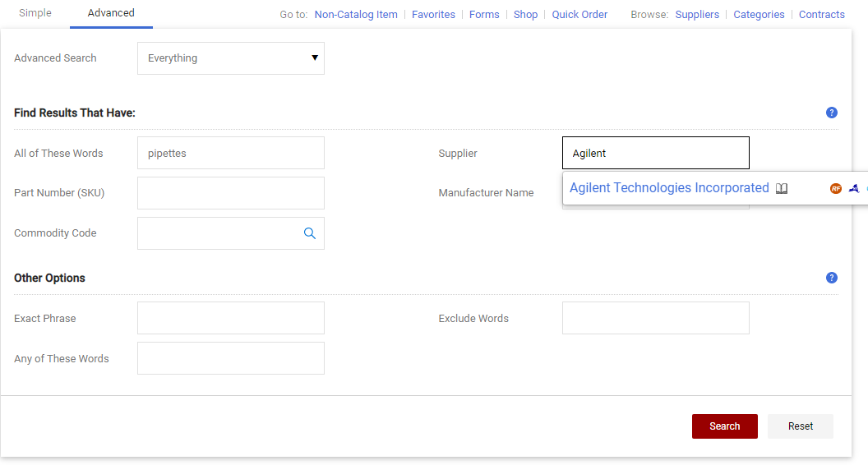Click the blue state-shaped supplier icon
The image size is (868, 465).
click(x=854, y=188)
